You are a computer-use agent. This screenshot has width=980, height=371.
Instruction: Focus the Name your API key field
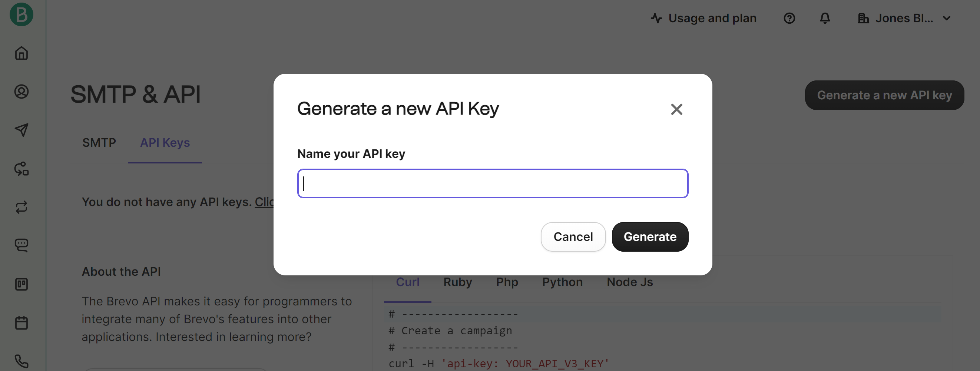pyautogui.click(x=493, y=183)
